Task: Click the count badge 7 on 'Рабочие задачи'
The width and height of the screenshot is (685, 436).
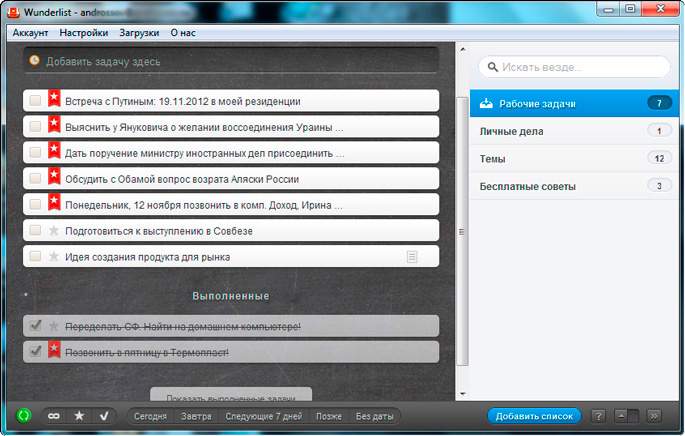Action: (659, 103)
